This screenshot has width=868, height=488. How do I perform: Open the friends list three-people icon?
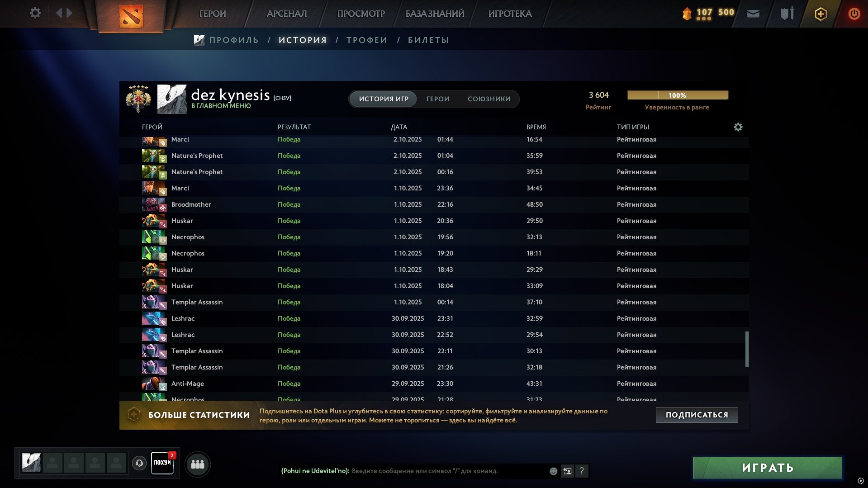point(198,464)
